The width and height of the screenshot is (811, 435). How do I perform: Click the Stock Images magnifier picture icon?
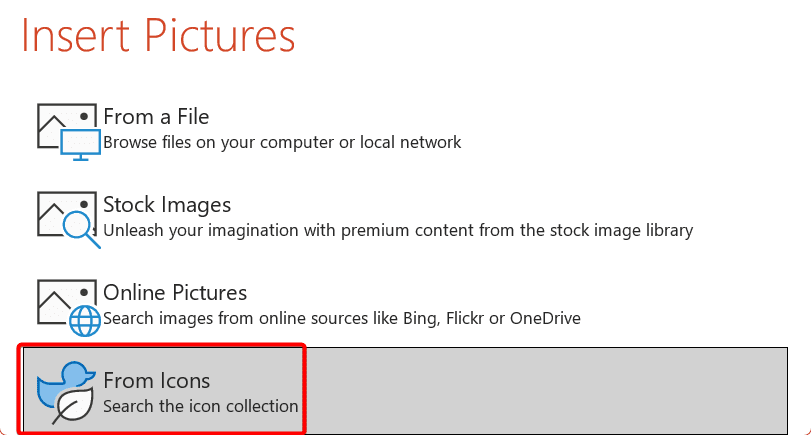[x=69, y=220]
